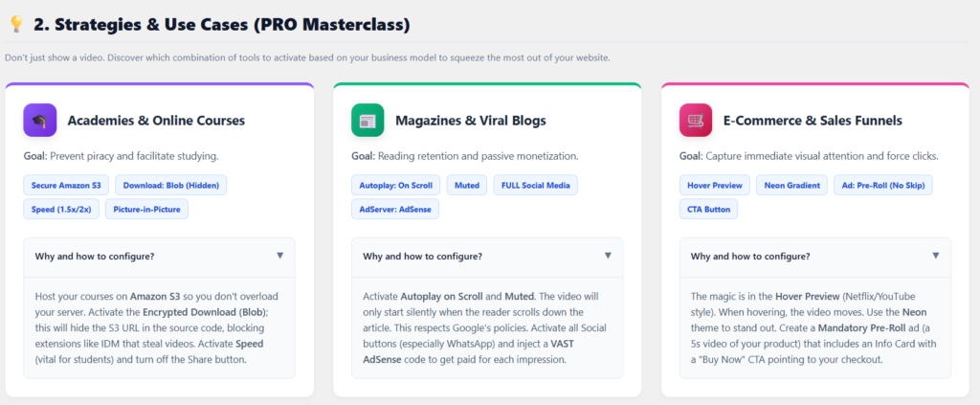This screenshot has width=980, height=405.
Task: Expand Academies 'Why and how to configure?' arrow
Action: tap(279, 256)
